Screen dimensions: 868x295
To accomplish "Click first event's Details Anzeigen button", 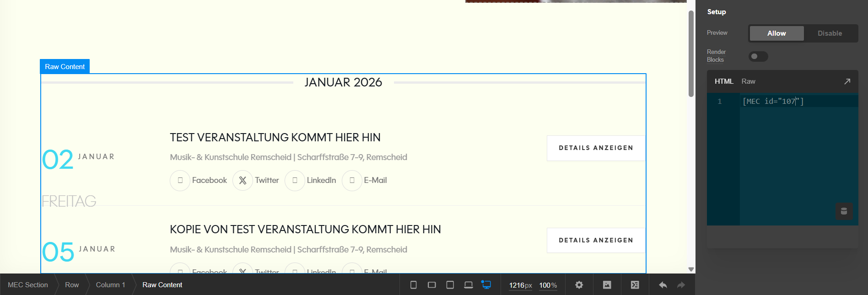I will click(x=595, y=148).
